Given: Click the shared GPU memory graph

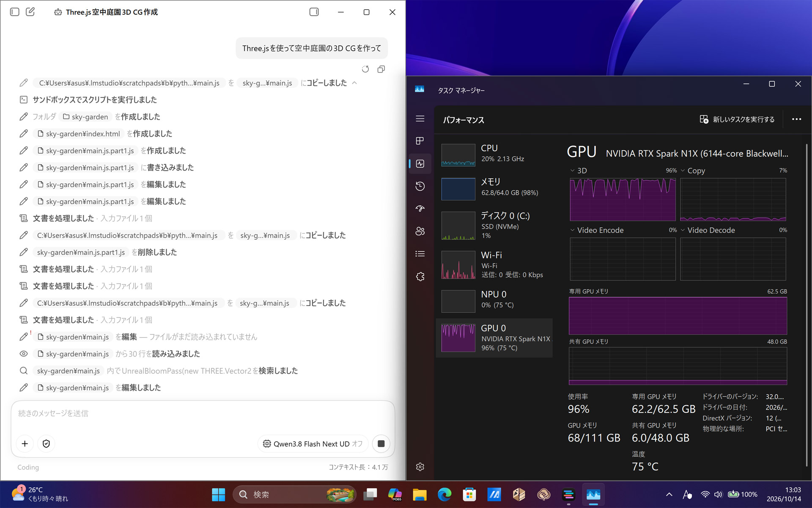Looking at the screenshot, I should (x=678, y=366).
